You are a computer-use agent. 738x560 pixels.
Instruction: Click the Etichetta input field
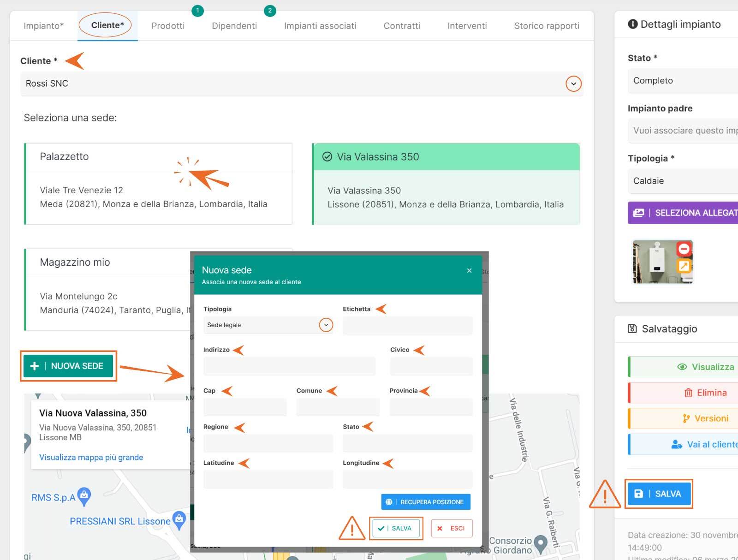coord(407,325)
